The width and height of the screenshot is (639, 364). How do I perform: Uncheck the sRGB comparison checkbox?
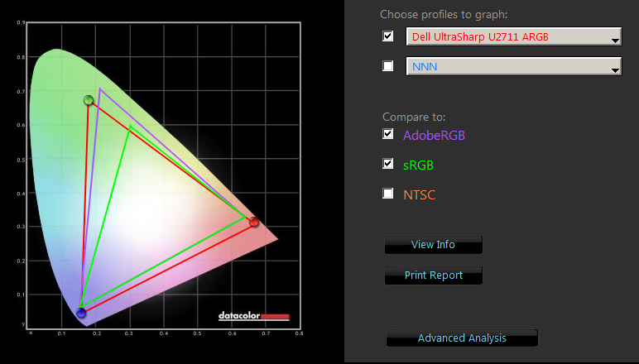tap(388, 164)
